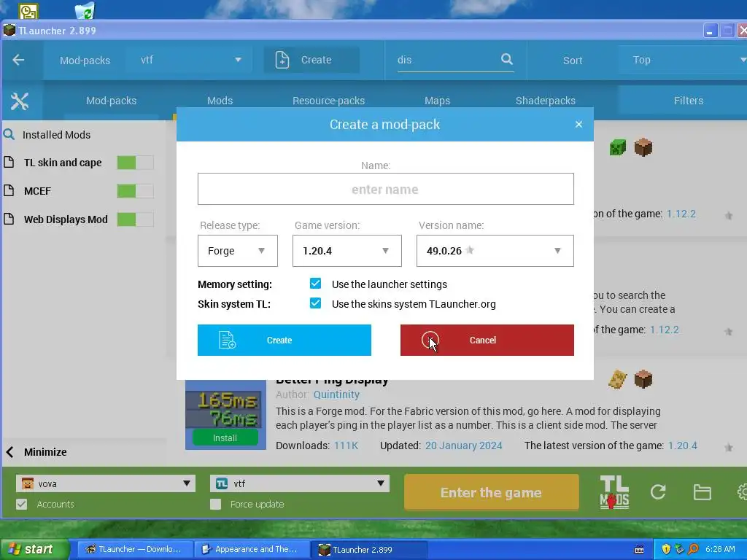Click the Windows start button

click(34, 549)
